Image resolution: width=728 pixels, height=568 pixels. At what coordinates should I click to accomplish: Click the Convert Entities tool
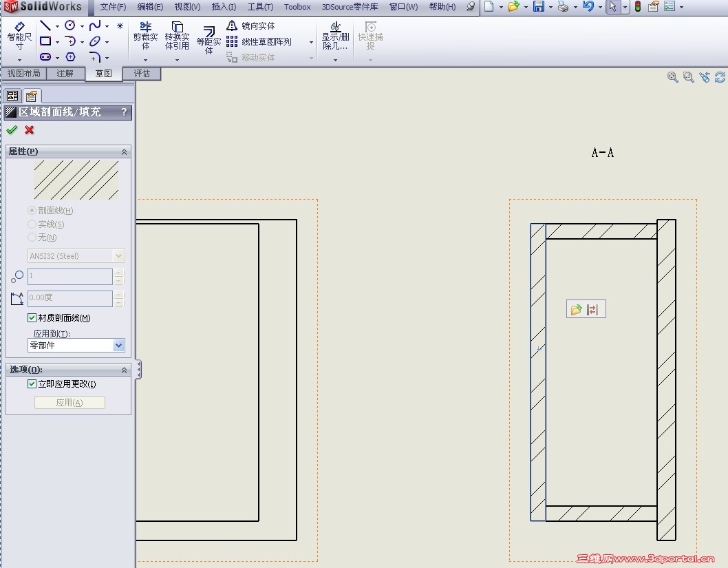177,36
